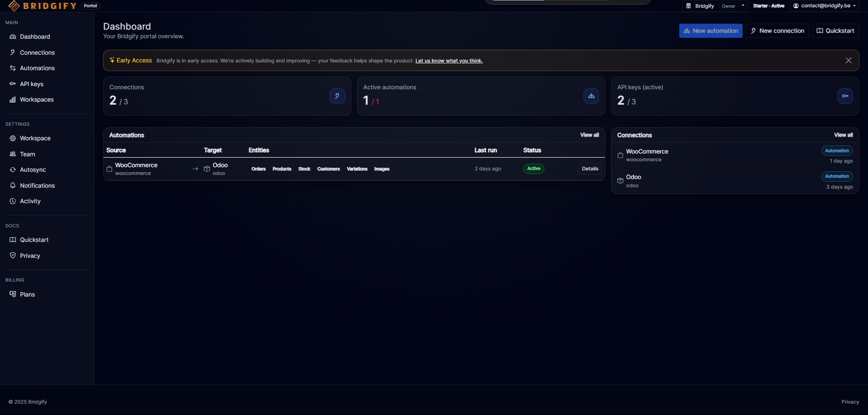Go to API keys in sidebar

click(31, 84)
